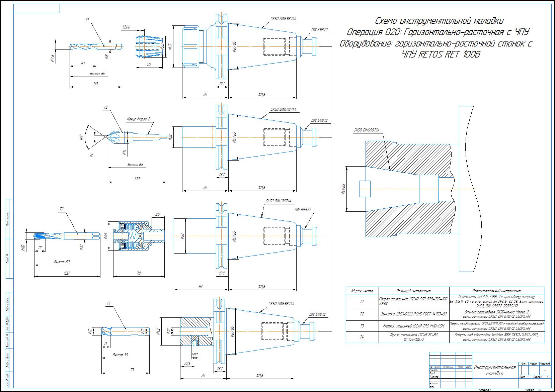
Task: Select the line "Операция 020: Горизонтально-расточная с ЧПУ"
Action: [x=439, y=32]
